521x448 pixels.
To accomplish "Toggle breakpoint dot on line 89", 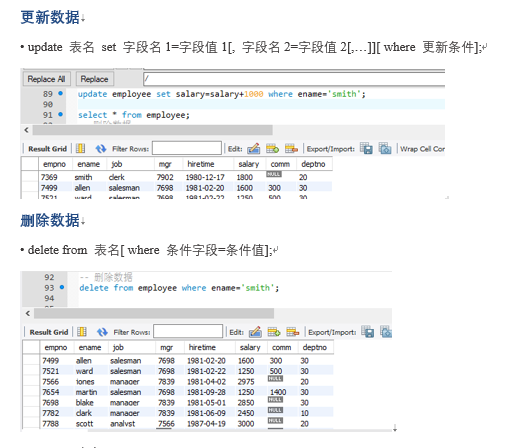I will click(x=60, y=93).
